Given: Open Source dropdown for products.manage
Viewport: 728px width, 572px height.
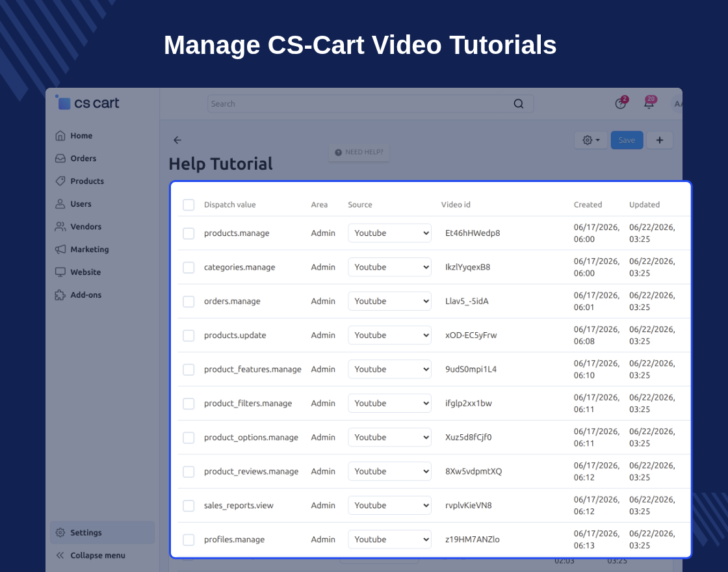Looking at the screenshot, I should coord(389,233).
